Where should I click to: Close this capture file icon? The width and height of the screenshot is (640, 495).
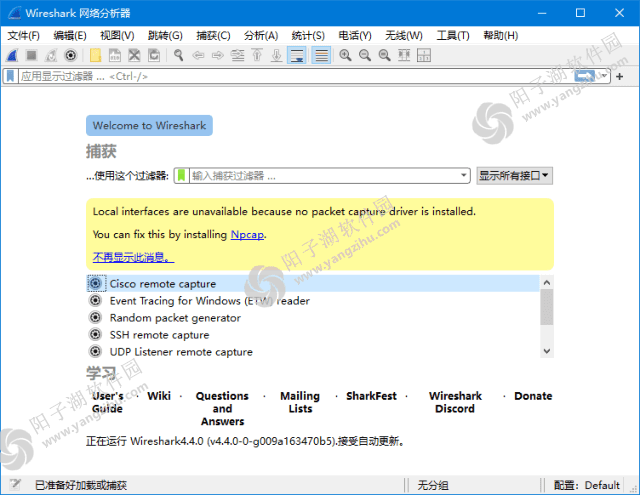point(134,55)
